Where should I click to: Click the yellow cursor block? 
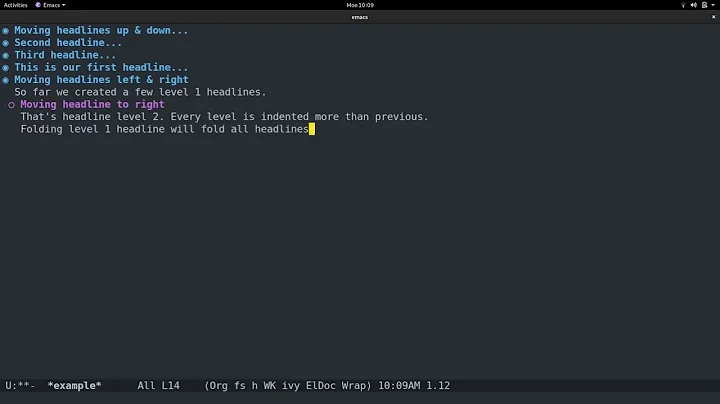312,129
